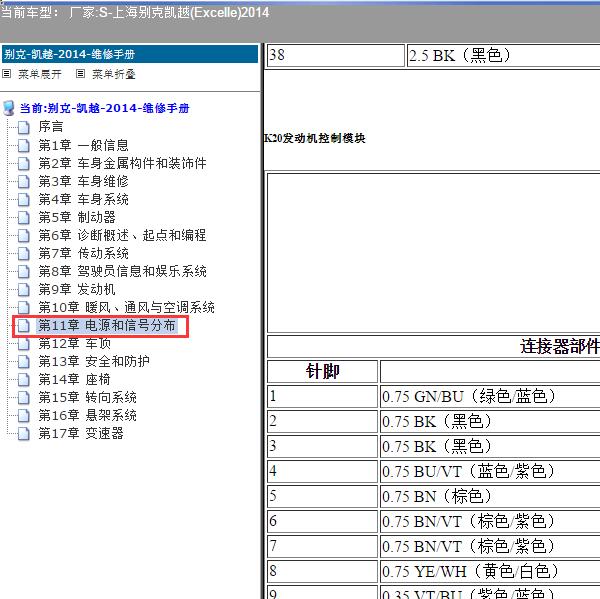600x599 pixels.
Task: Click the page icon beside 第12章 车顶
Action: coord(23,344)
